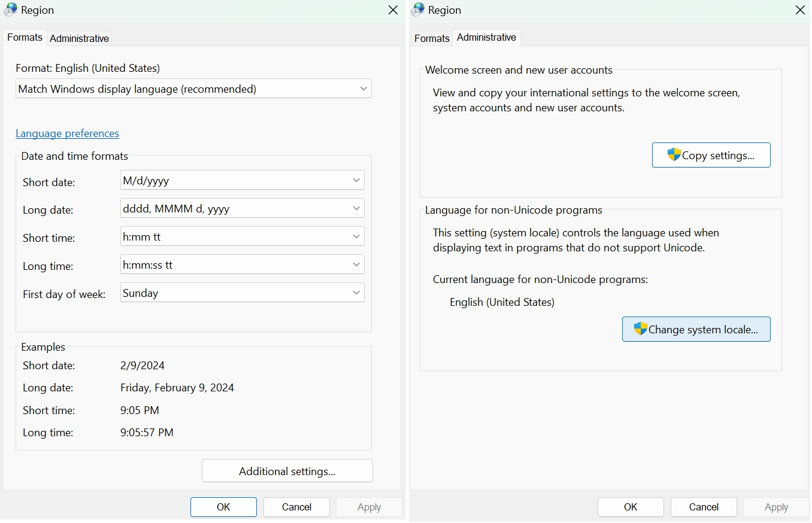Click the First day of week label
812x523 pixels.
click(x=64, y=294)
